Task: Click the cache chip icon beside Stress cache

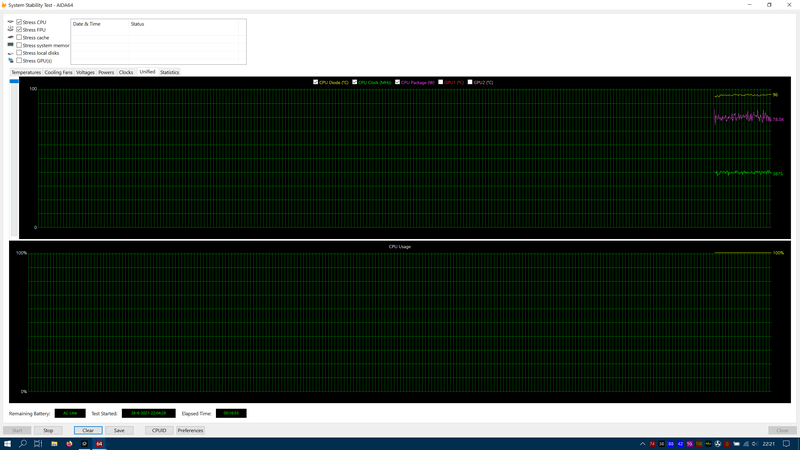Action: click(x=11, y=37)
